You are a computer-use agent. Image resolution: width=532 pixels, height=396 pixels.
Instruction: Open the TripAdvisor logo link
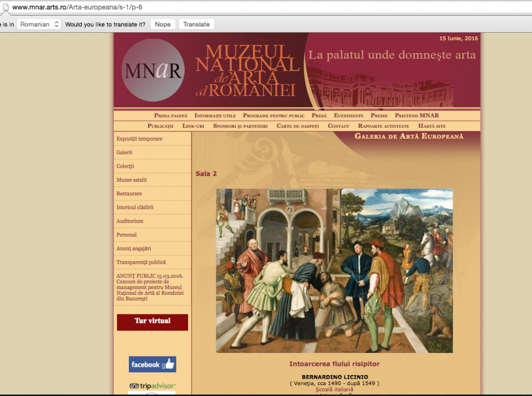point(152,386)
